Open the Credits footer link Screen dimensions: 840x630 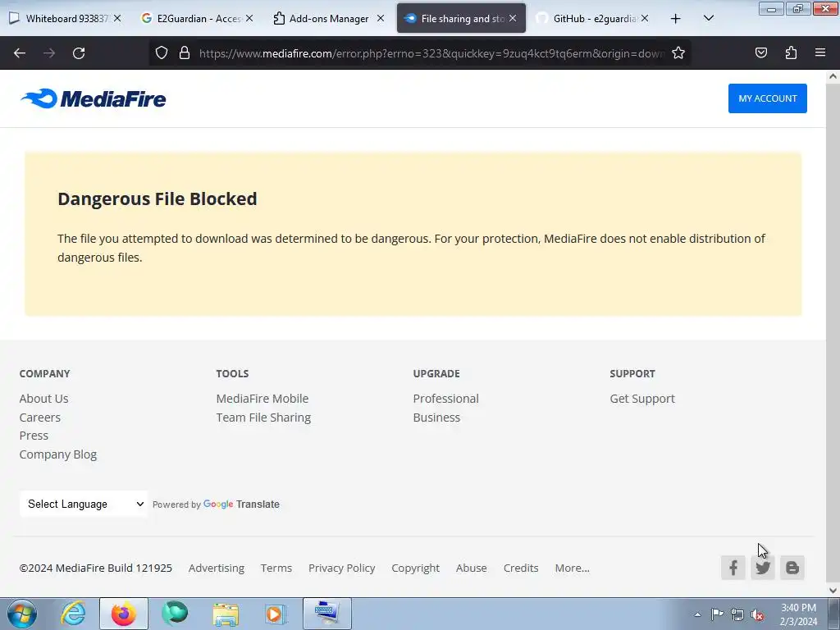(x=521, y=568)
